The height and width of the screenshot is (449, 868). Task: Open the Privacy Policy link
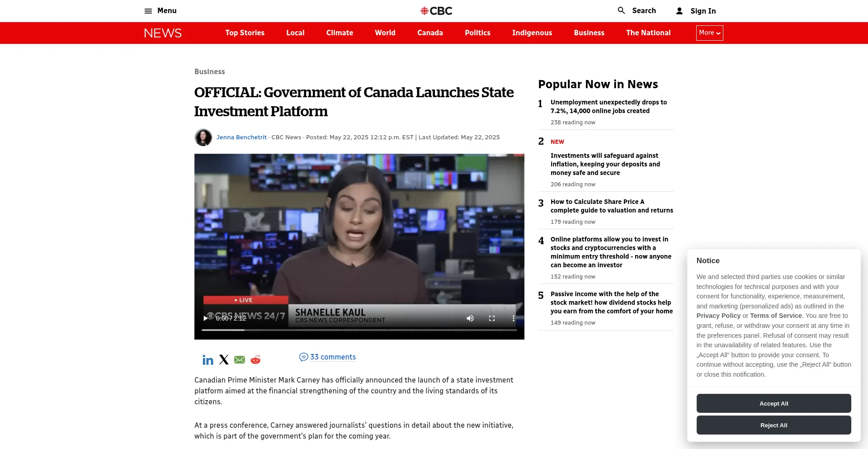tap(718, 316)
